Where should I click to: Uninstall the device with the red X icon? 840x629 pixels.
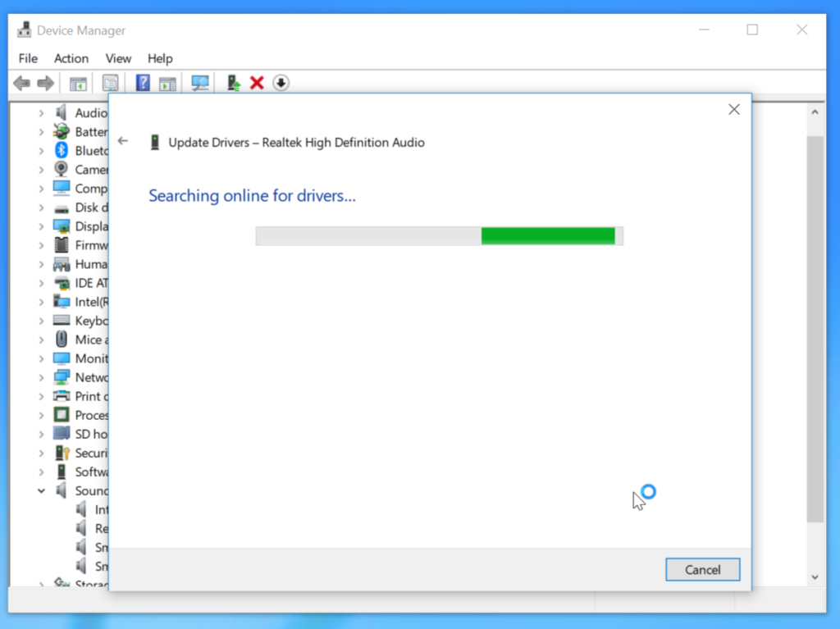pos(257,82)
